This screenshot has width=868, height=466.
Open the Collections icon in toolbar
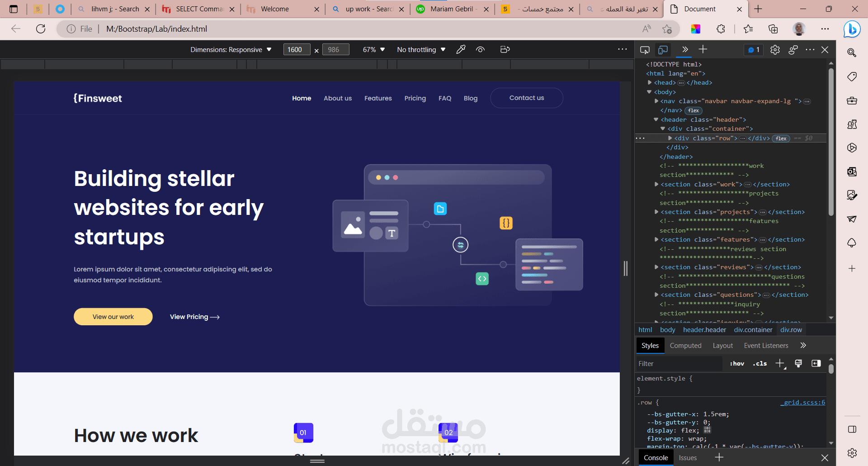(773, 29)
